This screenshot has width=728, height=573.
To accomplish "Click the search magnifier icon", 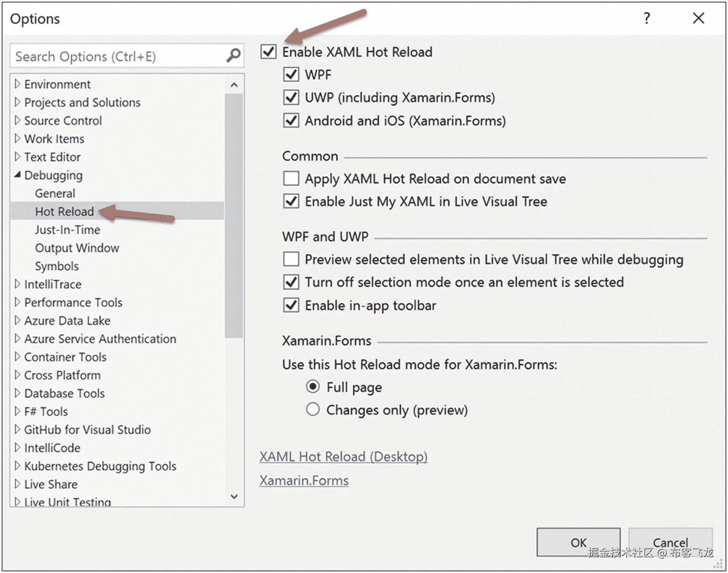I will pyautogui.click(x=233, y=56).
